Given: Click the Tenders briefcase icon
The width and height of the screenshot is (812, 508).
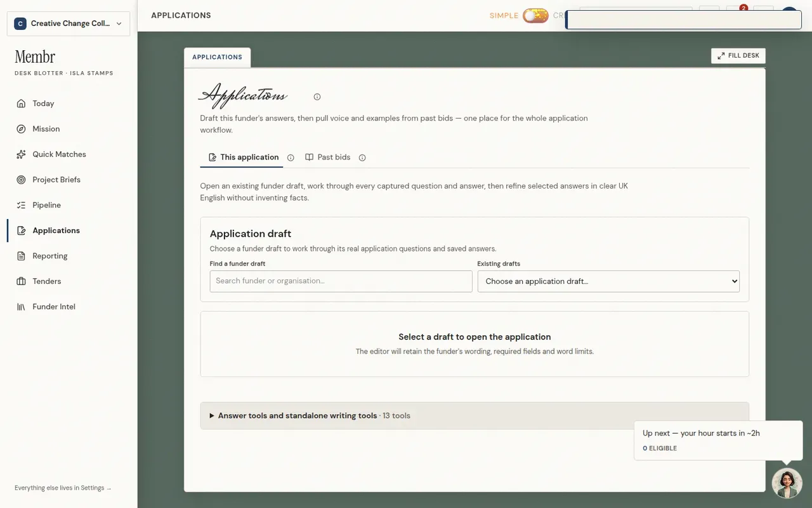Looking at the screenshot, I should click(21, 281).
